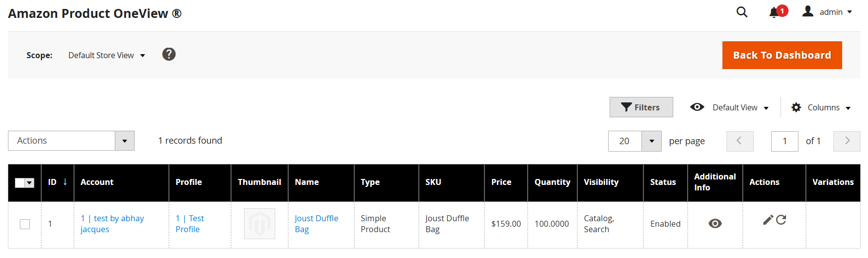The width and height of the screenshot is (868, 258).
Task: Open the notifications bell
Action: (x=774, y=12)
